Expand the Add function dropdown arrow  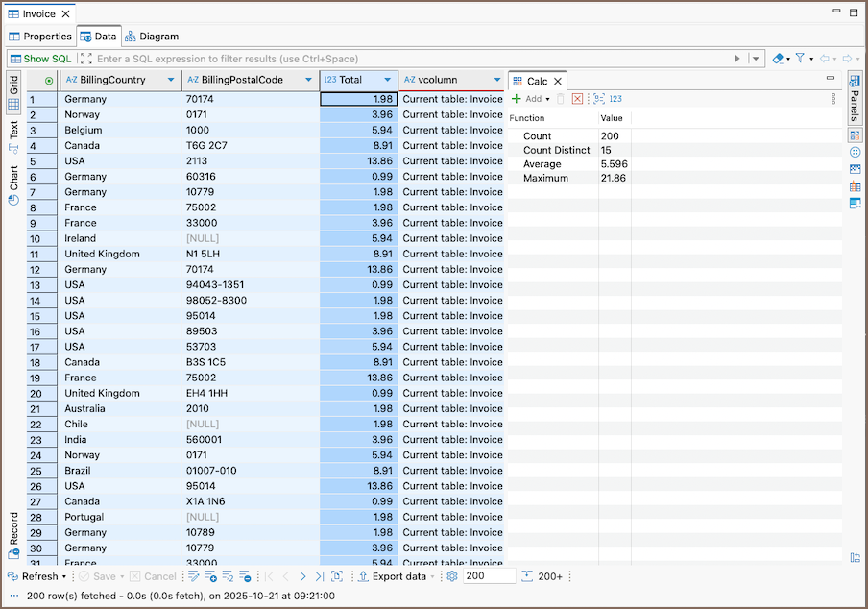click(548, 99)
